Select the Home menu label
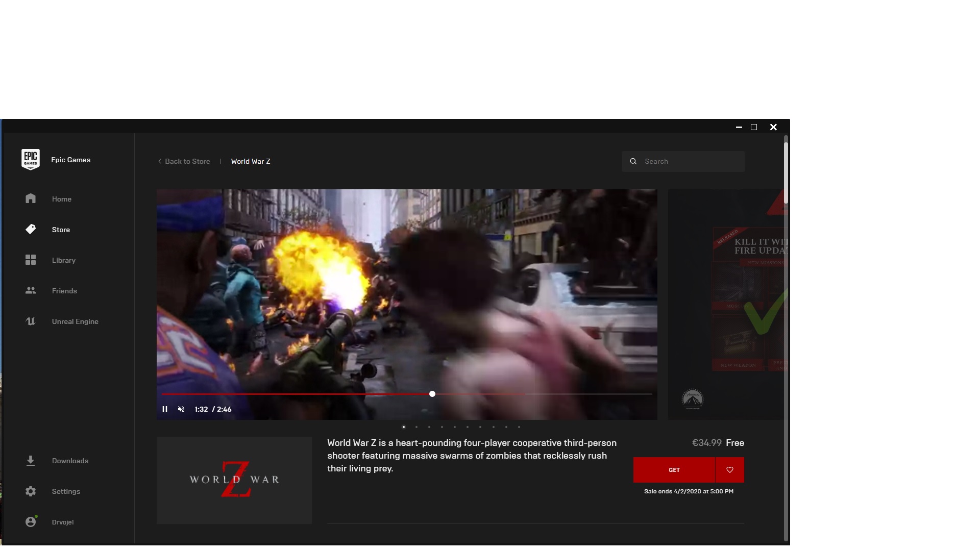This screenshot has height=551, width=980. click(62, 199)
